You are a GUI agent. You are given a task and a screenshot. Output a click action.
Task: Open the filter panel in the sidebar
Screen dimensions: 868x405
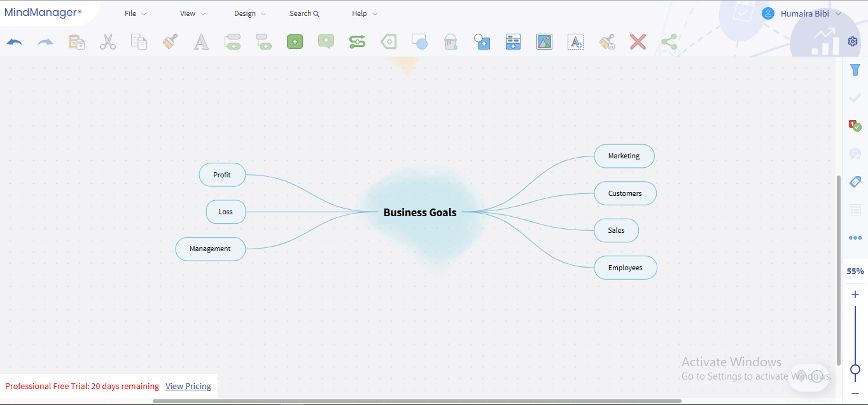[x=855, y=70]
